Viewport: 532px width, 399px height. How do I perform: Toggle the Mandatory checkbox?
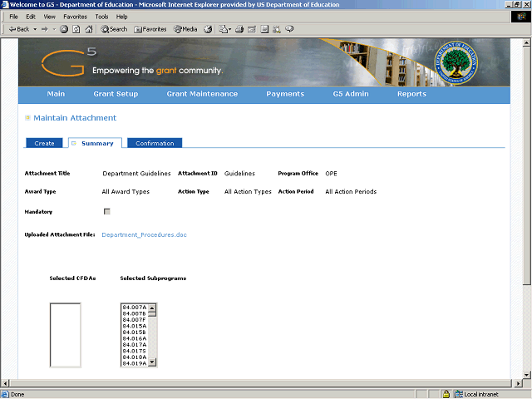107,211
